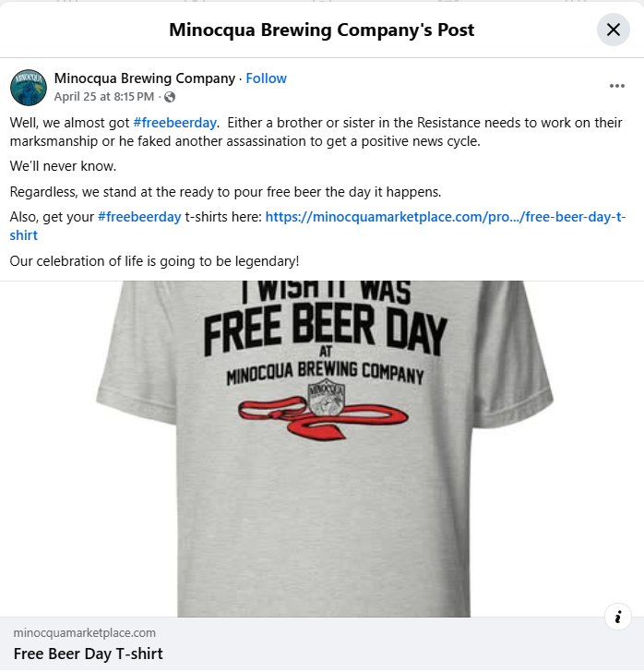Image resolution: width=644 pixels, height=672 pixels.
Task: Click the "Our celebration of life" sentence
Action: tap(154, 261)
